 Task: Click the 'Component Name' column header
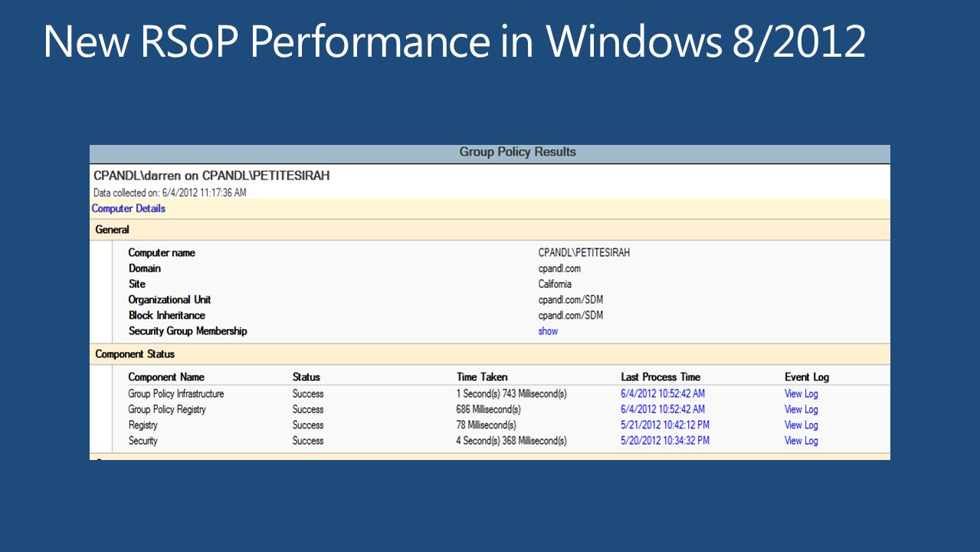166,377
